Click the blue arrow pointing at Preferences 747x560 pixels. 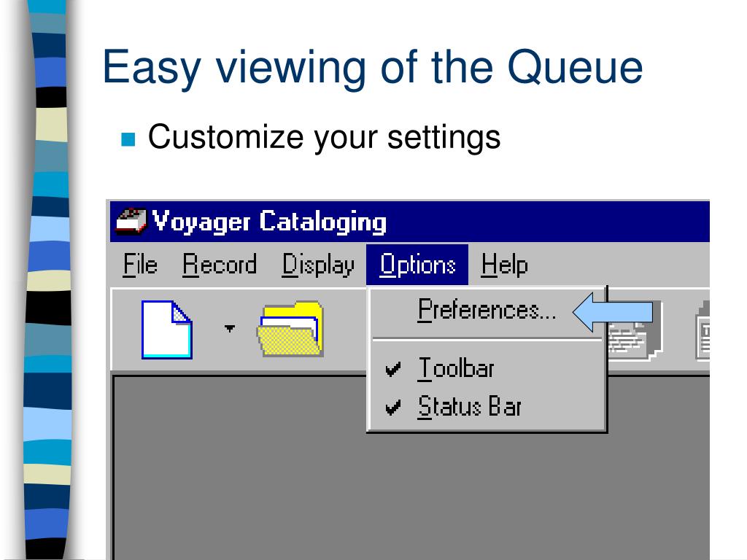613,312
